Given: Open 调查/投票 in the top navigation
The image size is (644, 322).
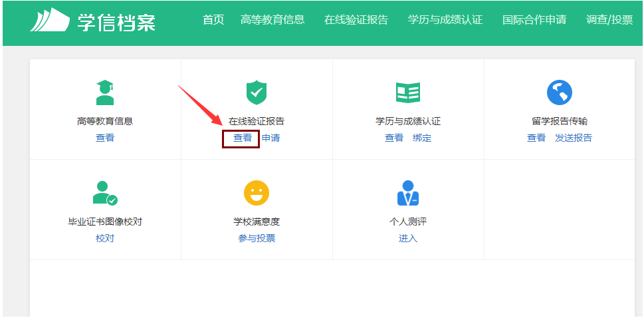Looking at the screenshot, I should tap(609, 20).
